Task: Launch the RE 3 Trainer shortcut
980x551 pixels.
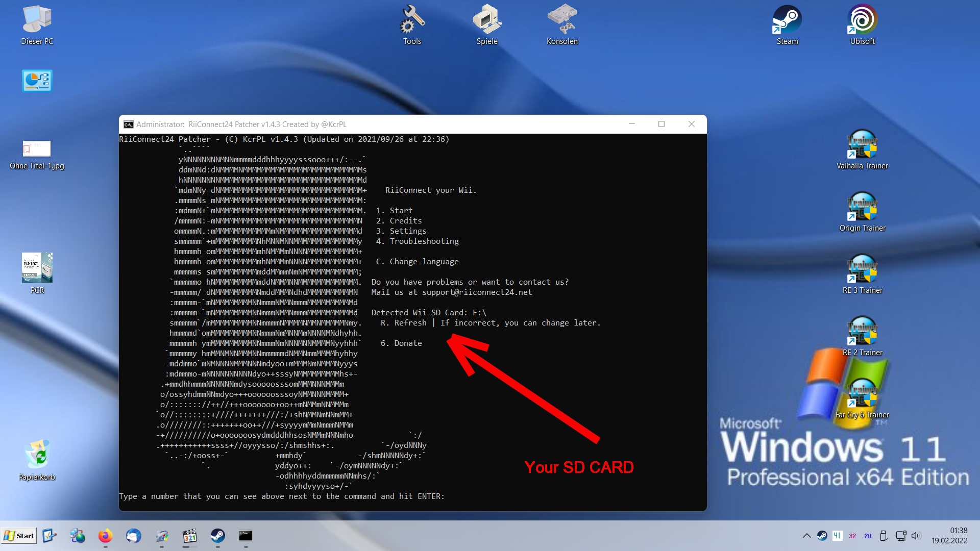Action: [862, 274]
